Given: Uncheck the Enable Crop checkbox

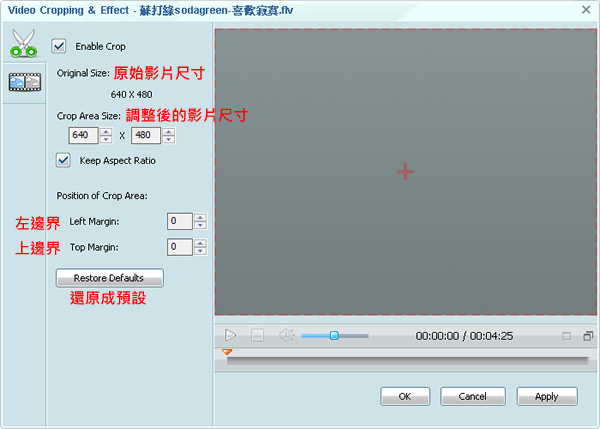Looking at the screenshot, I should [x=59, y=46].
